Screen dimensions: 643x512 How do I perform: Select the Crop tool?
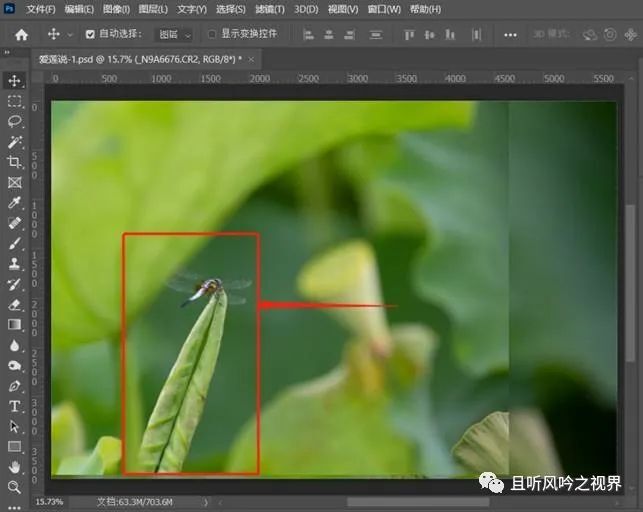coord(14,162)
